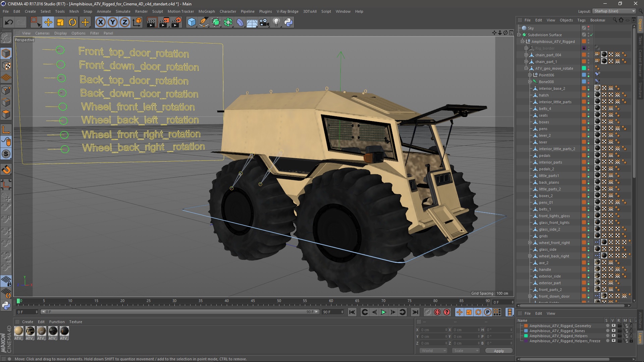
Task: Open the viewport Cameras menu
Action: pyautogui.click(x=42, y=33)
